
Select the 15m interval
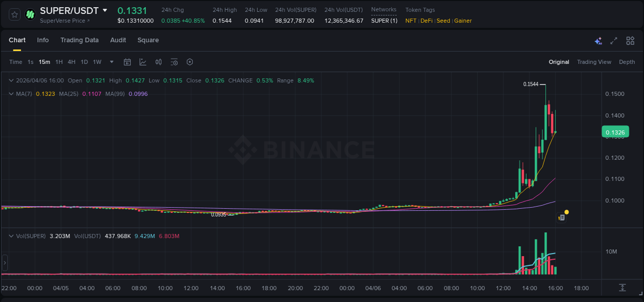[x=44, y=62]
